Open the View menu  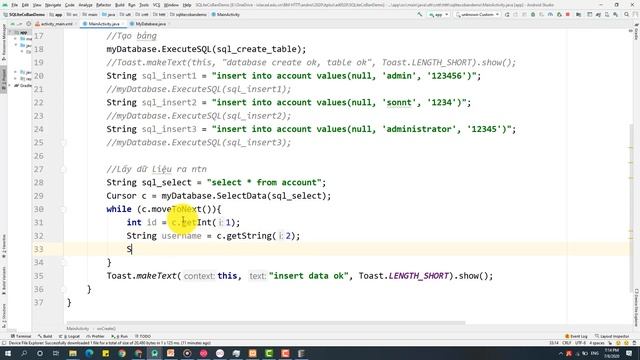pos(37,5)
